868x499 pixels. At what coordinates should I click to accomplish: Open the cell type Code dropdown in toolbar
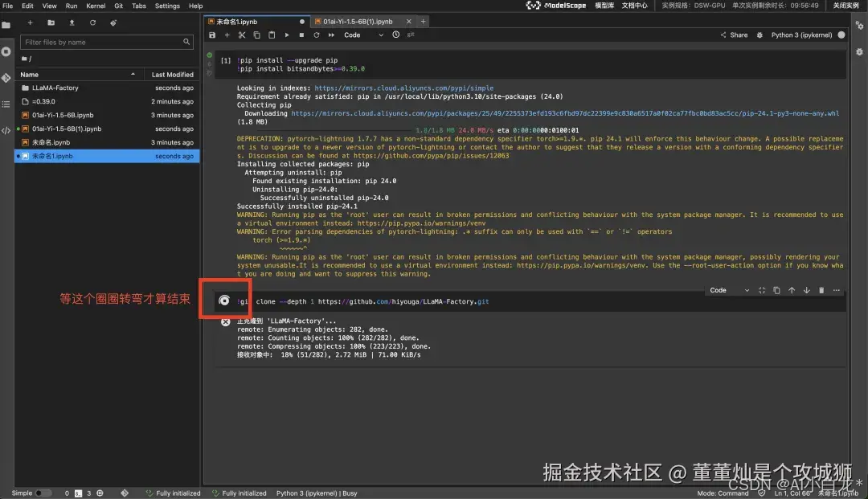(x=363, y=35)
